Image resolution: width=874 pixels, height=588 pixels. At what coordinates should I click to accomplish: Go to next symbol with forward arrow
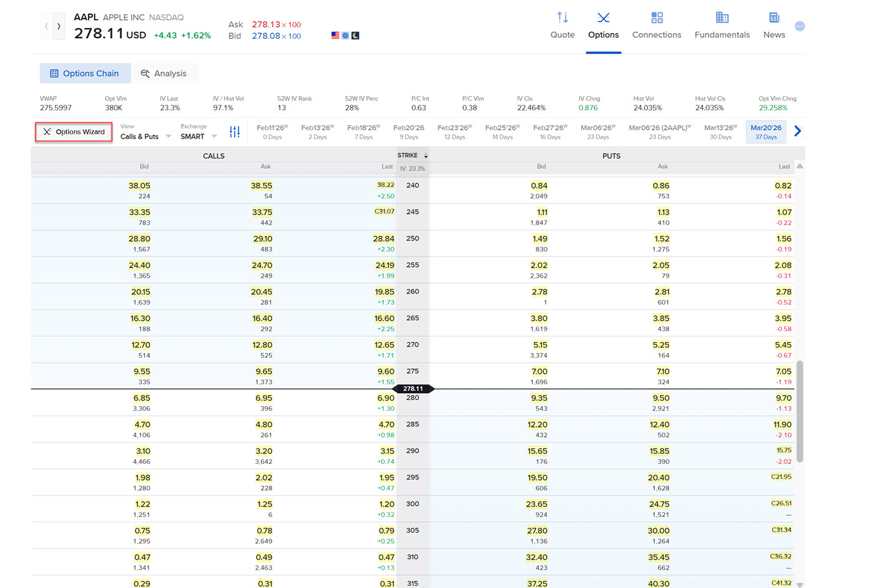(59, 26)
